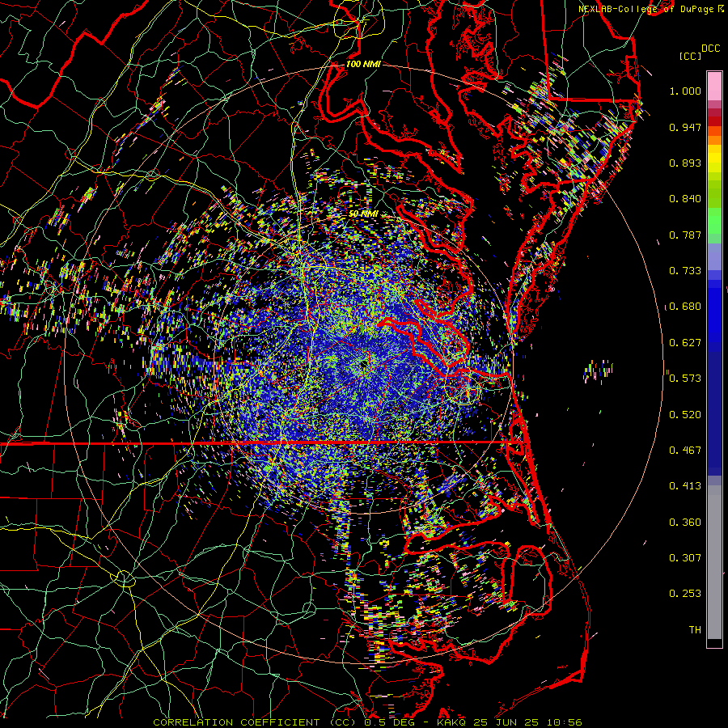Click the 0.573 legend value
This screenshot has height=728, width=728.
(x=685, y=379)
